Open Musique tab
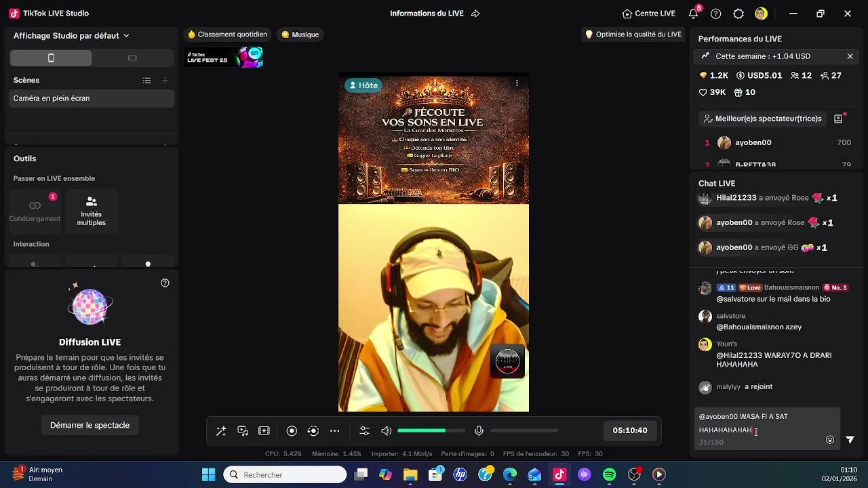868x488 pixels. pyautogui.click(x=300, y=35)
